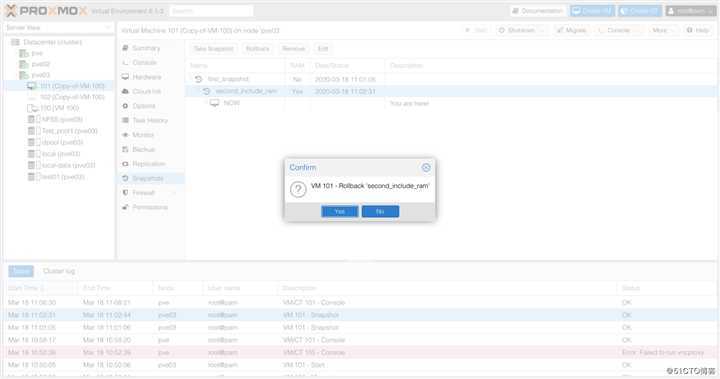The width and height of the screenshot is (720, 379).
Task: Close the Confirm dialog with its X icon
Action: point(426,168)
